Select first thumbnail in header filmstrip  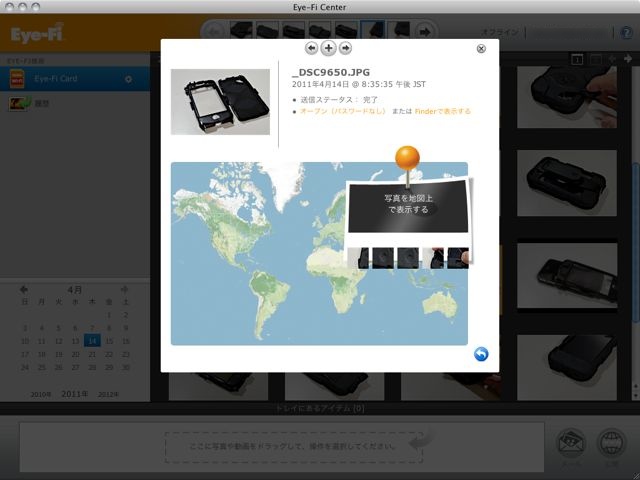[241, 31]
